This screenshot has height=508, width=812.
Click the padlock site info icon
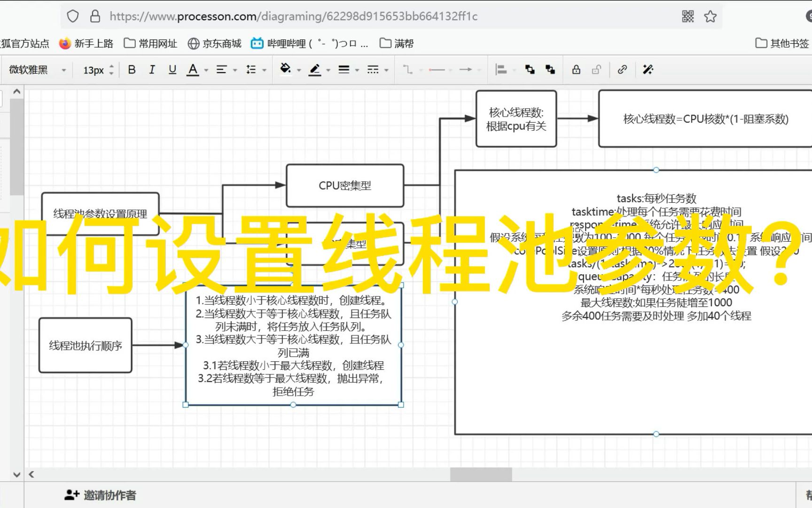[95, 16]
